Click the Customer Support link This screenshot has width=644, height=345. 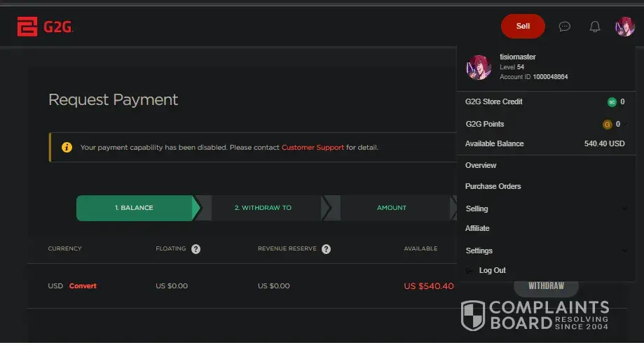click(313, 148)
